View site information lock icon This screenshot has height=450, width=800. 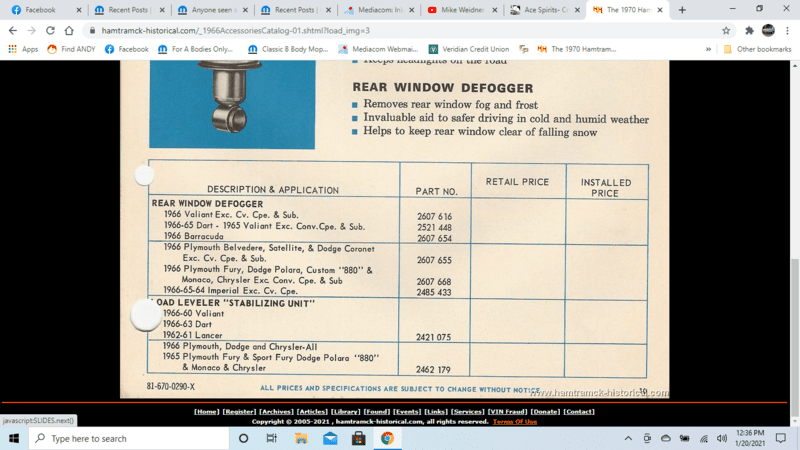click(x=92, y=31)
